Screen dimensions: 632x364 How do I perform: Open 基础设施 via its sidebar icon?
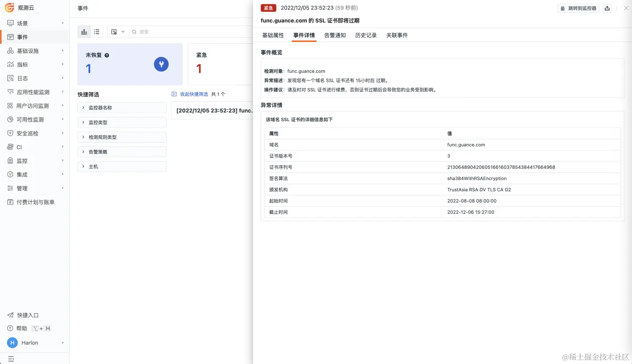coord(11,51)
